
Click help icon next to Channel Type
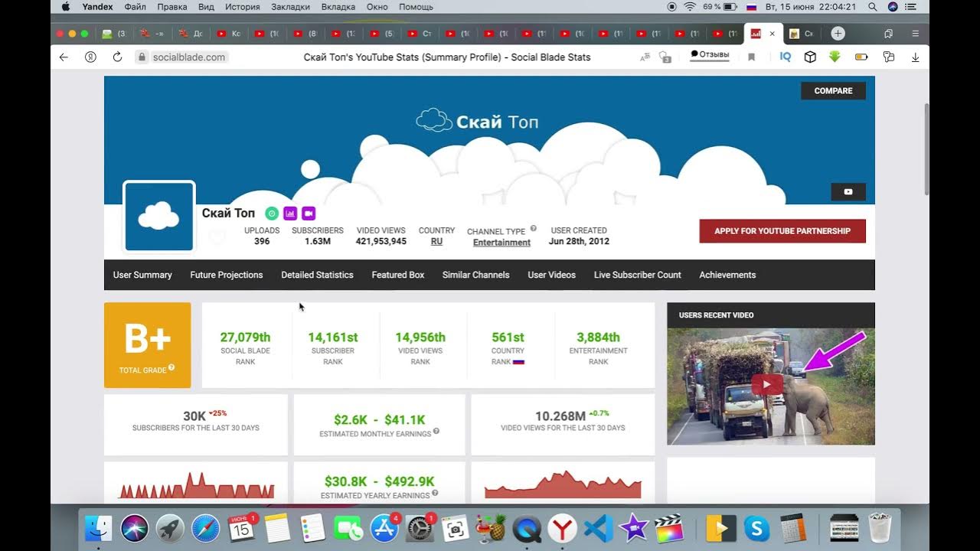[x=534, y=228]
